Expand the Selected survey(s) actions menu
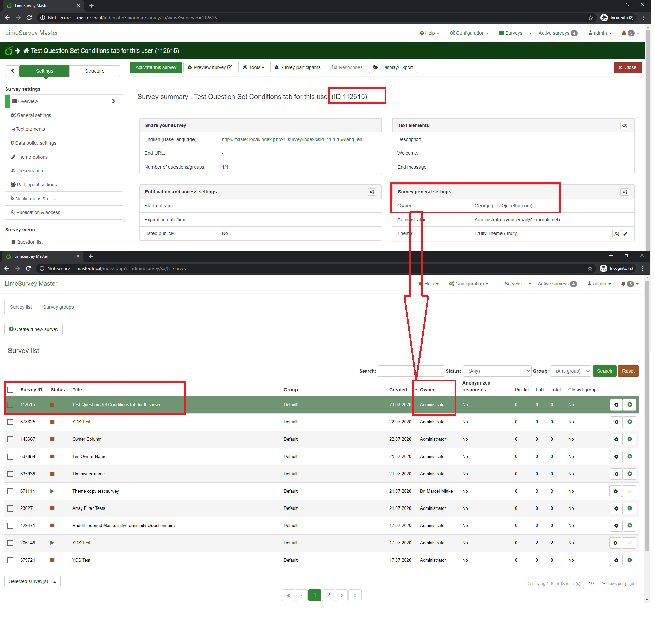The image size is (655, 644). (32, 581)
